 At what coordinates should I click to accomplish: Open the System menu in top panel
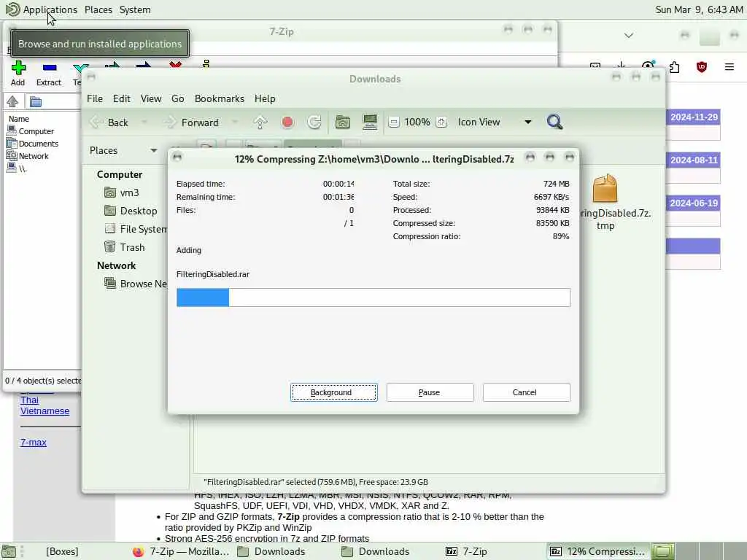135,9
